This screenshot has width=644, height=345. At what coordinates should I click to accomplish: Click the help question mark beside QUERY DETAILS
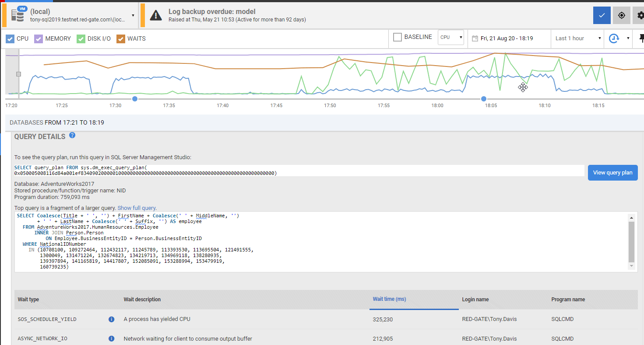72,135
